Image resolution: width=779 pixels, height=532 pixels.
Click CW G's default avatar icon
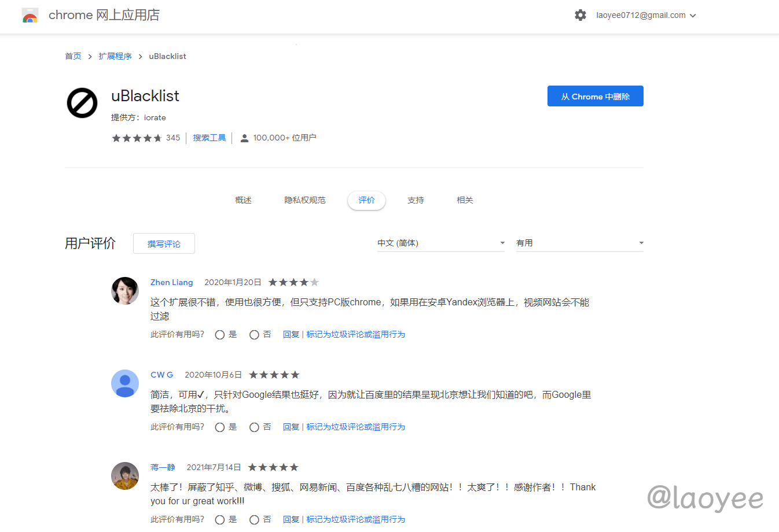coord(125,383)
